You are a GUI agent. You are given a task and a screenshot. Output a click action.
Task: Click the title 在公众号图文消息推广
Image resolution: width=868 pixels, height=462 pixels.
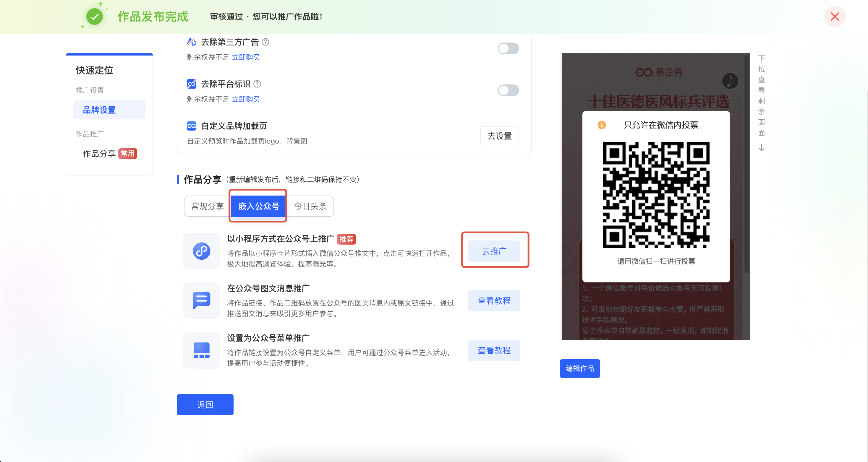click(268, 288)
